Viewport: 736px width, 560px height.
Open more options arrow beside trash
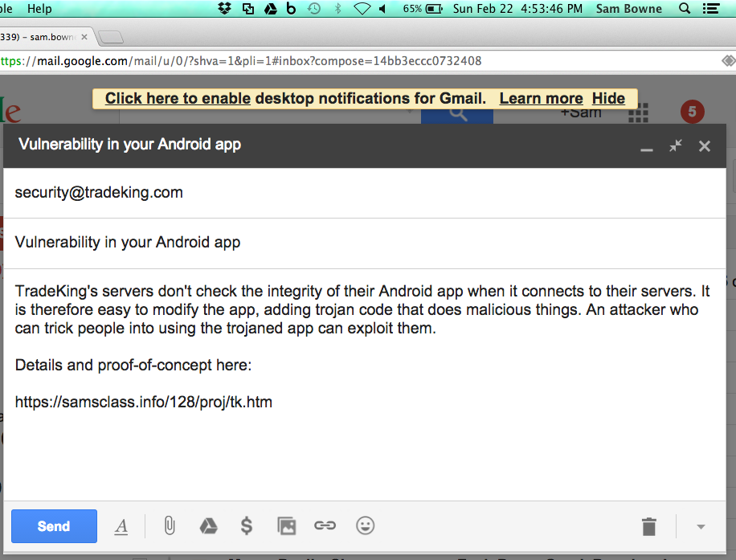click(x=701, y=527)
